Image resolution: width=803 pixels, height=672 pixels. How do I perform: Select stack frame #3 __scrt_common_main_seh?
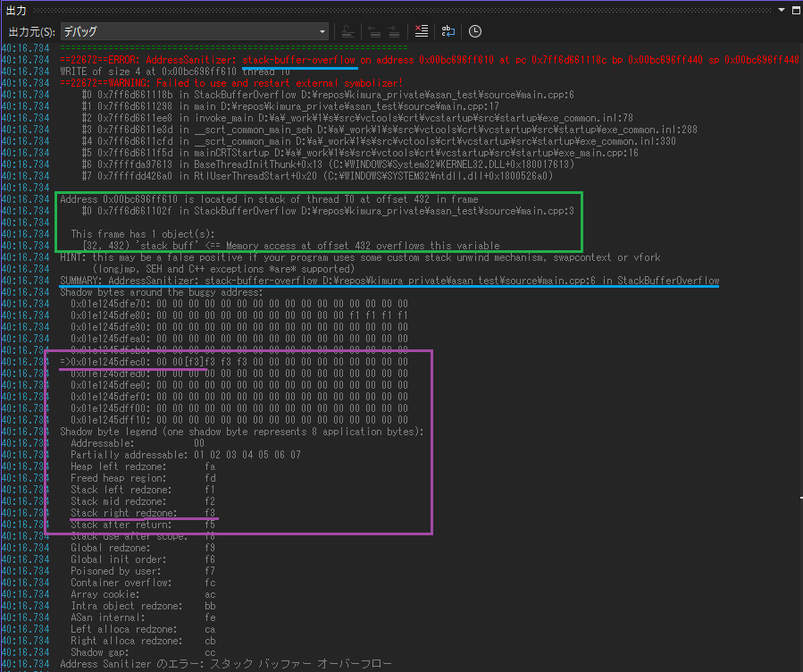pyautogui.click(x=389, y=130)
